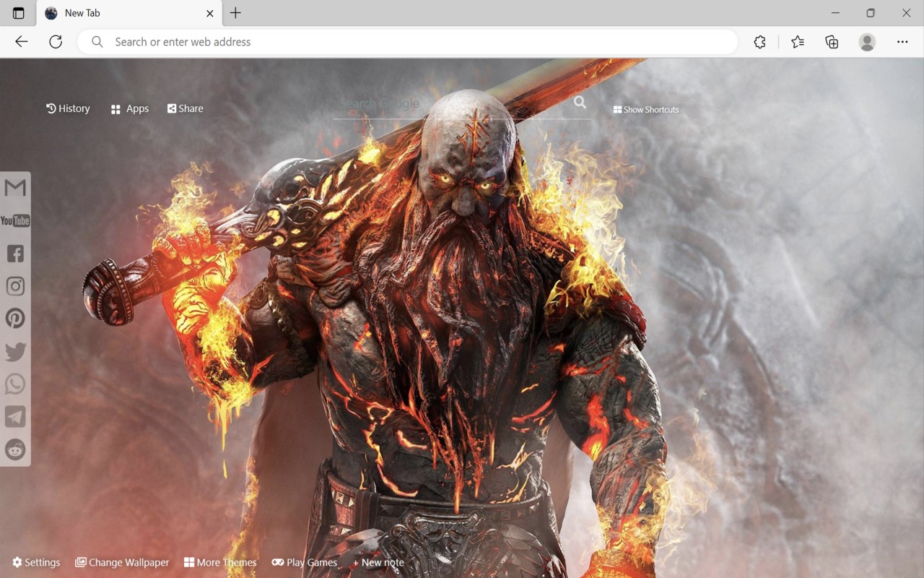924x578 pixels.
Task: Open the theme Settings
Action: [x=36, y=562]
